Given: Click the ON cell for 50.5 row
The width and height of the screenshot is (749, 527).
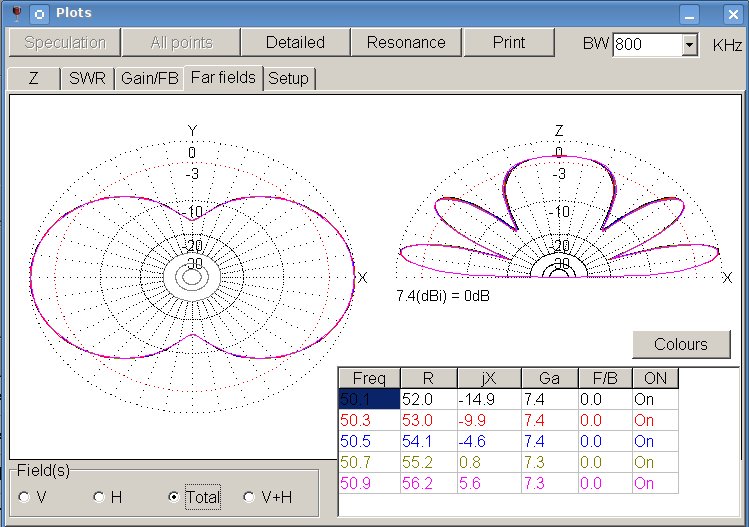Looking at the screenshot, I should pyautogui.click(x=653, y=441).
